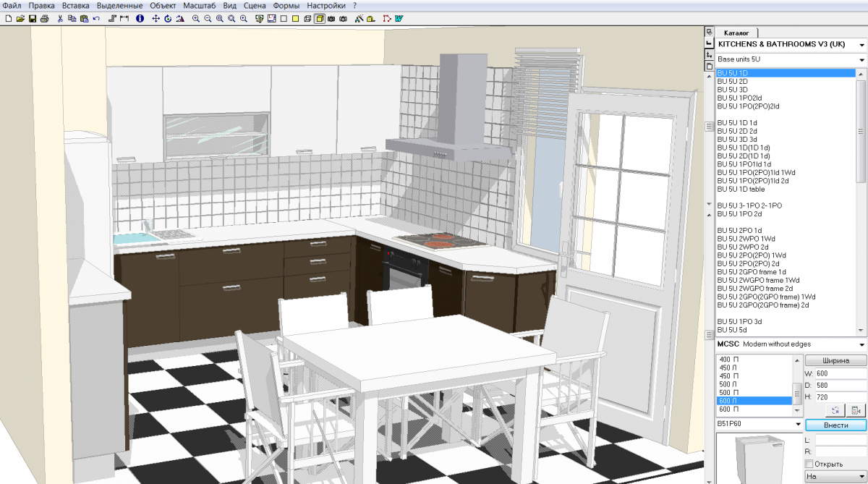The height and width of the screenshot is (484, 868).
Task: Open the blue Information icon
Action: (140, 18)
